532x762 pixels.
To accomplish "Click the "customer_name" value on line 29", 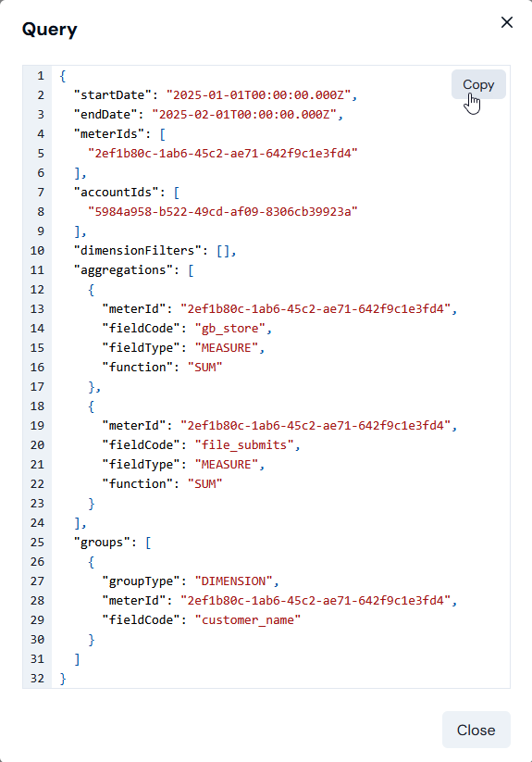I will point(248,620).
